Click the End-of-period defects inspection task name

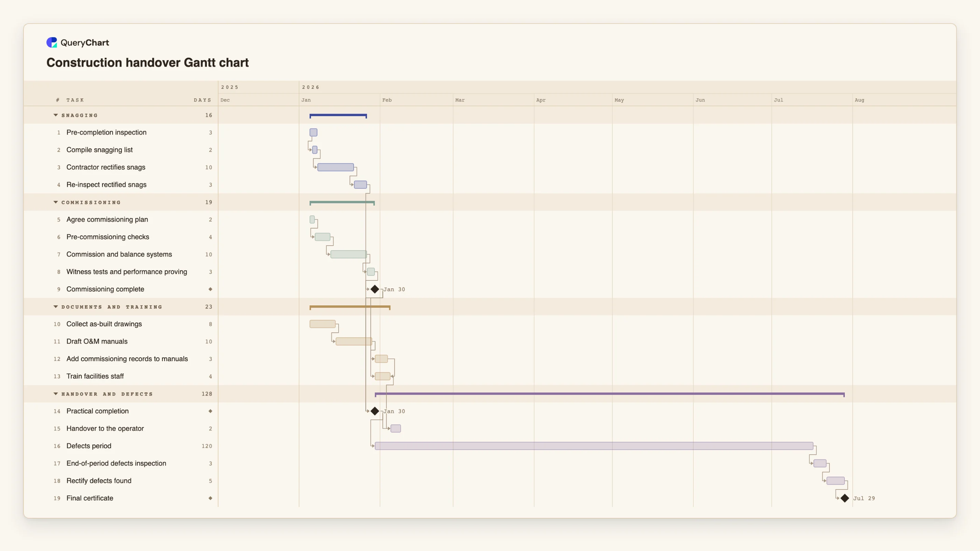coord(116,464)
